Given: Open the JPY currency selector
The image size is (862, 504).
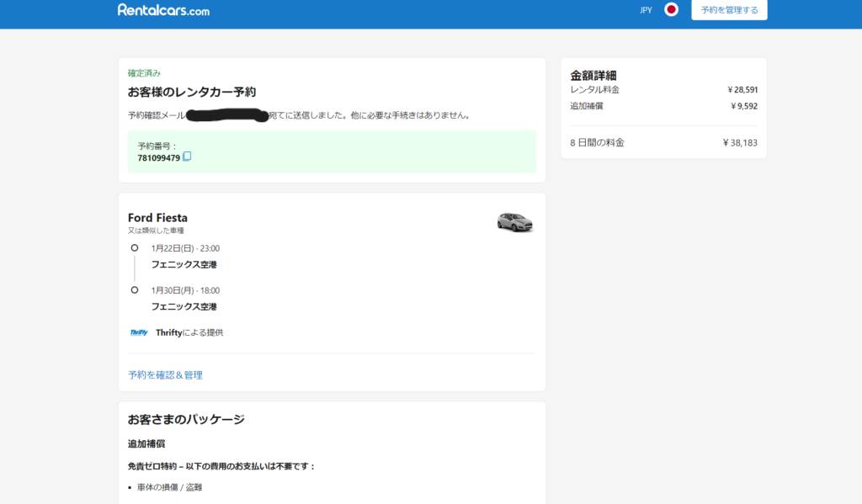Looking at the screenshot, I should coord(646,10).
